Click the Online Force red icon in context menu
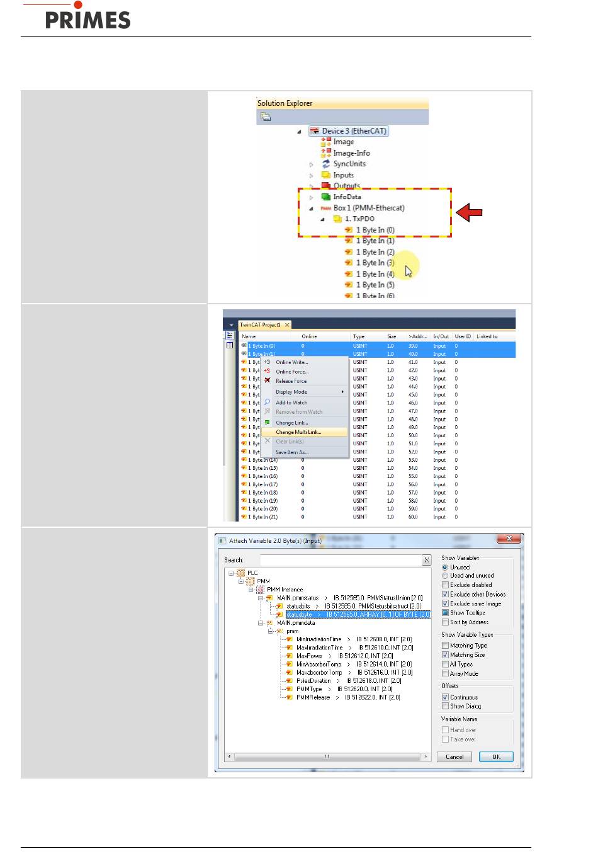598x868 pixels. point(267,372)
